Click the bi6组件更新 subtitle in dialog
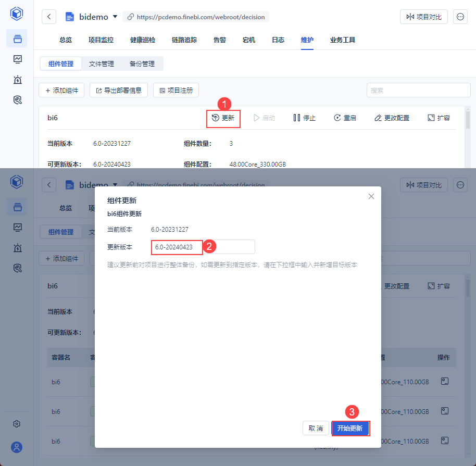The height and width of the screenshot is (466, 476). [124, 213]
